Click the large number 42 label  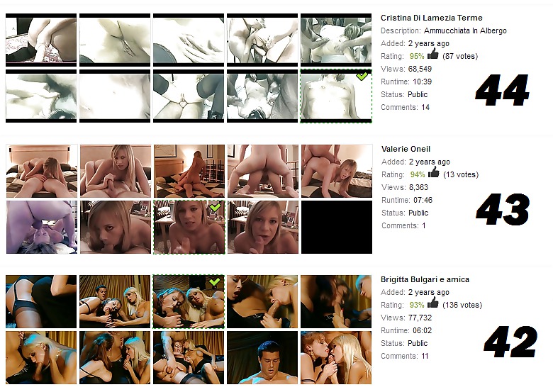click(x=510, y=342)
